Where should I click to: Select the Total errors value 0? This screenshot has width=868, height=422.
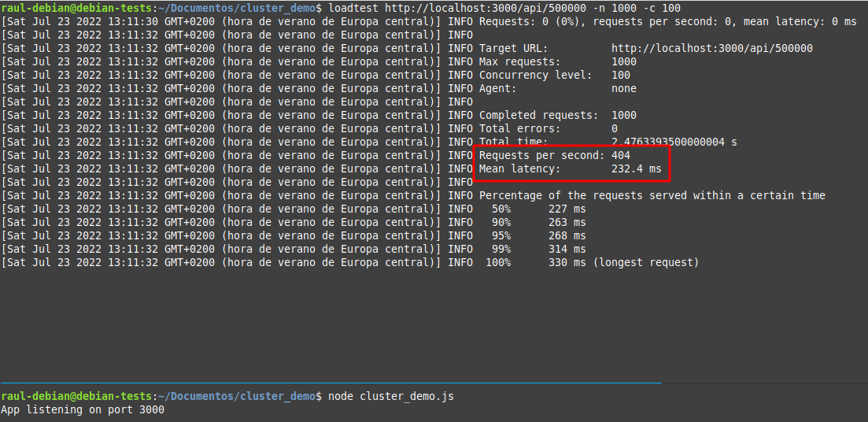(615, 128)
